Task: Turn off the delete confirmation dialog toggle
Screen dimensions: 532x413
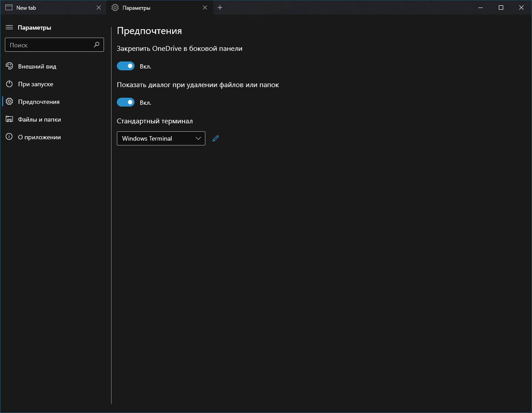Action: (125, 102)
